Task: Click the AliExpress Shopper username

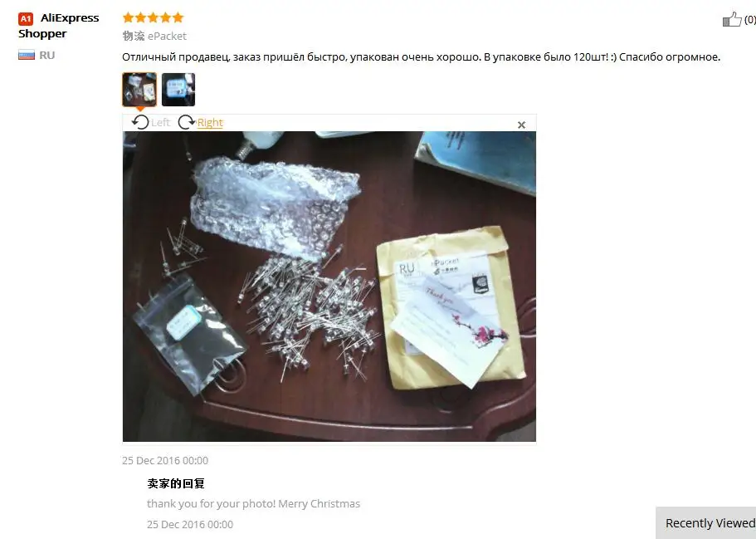Action: pyautogui.click(x=58, y=26)
